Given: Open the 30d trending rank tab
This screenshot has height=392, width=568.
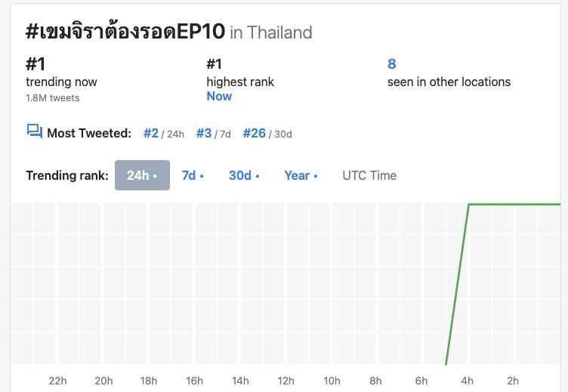Looking at the screenshot, I should (244, 175).
